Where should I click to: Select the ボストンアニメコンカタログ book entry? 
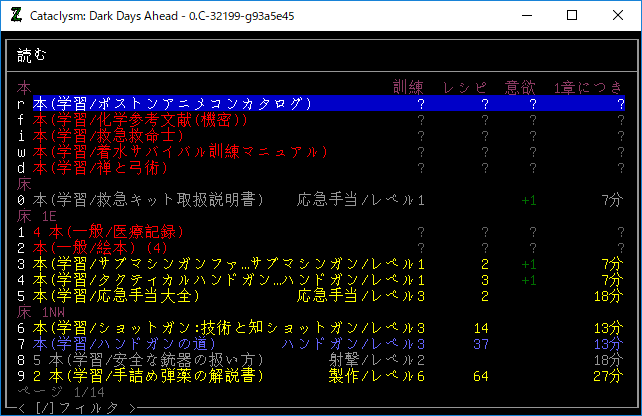[178, 104]
